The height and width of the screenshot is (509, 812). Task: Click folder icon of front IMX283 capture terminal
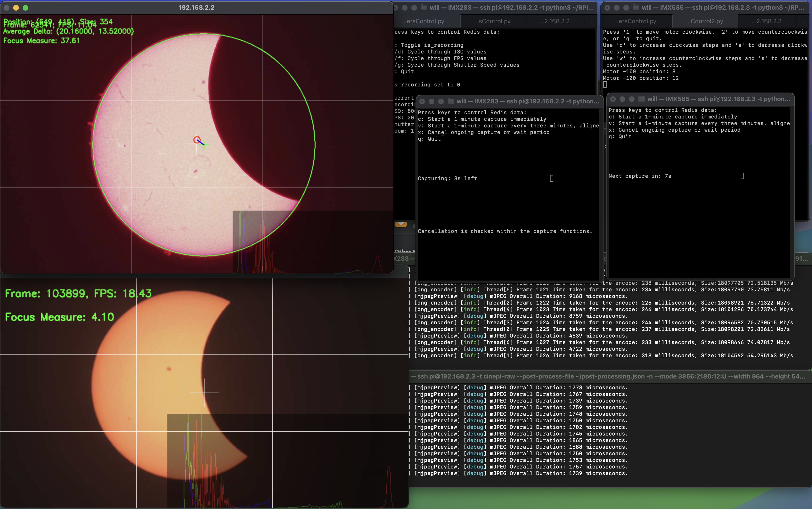450,101
